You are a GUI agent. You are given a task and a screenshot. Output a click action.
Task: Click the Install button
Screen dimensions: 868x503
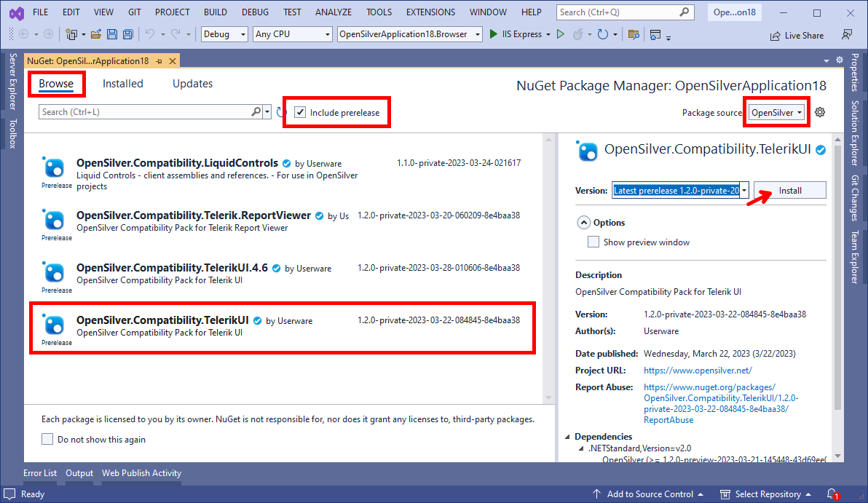[790, 191]
